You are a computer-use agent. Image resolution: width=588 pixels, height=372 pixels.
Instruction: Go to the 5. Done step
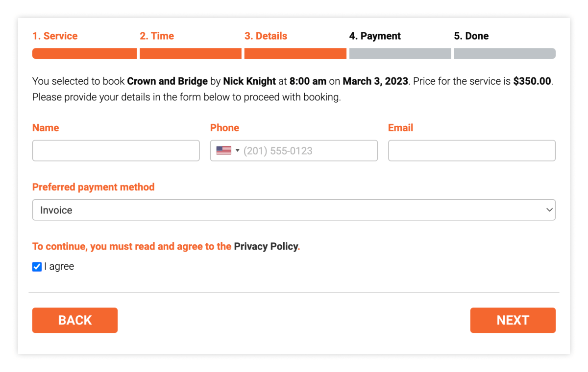tap(471, 36)
